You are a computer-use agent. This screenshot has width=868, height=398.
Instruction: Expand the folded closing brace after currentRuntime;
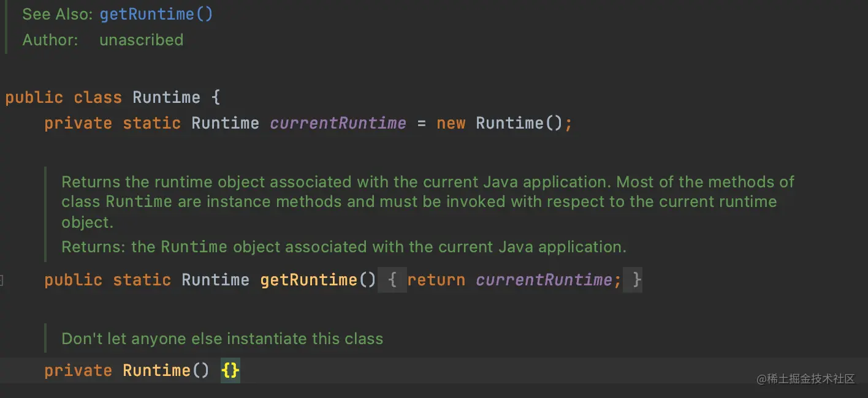(636, 280)
